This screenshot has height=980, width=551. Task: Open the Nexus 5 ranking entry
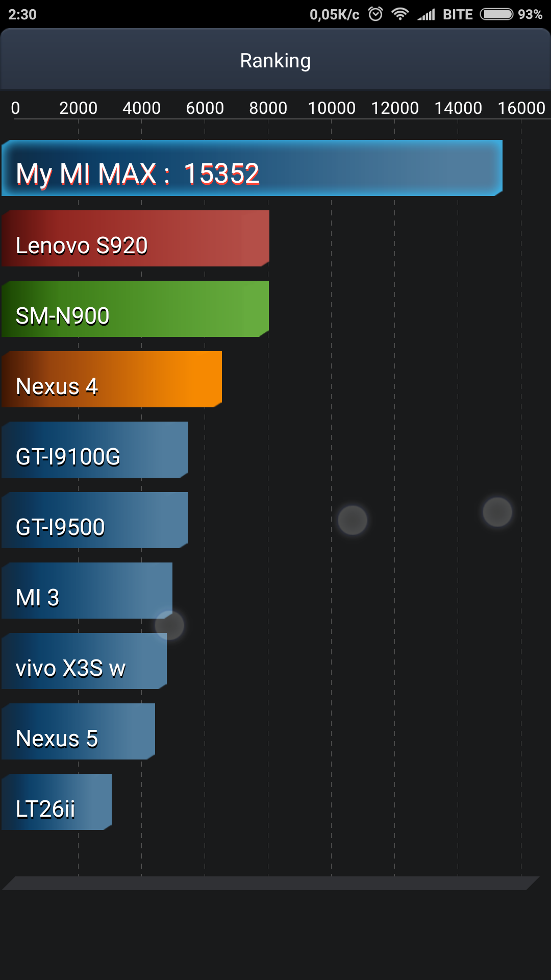(78, 731)
